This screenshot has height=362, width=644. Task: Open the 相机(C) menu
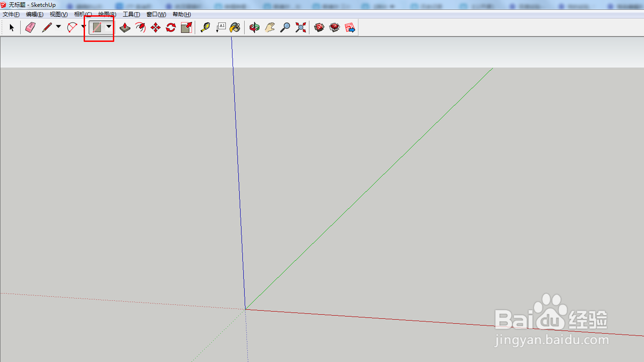[83, 14]
